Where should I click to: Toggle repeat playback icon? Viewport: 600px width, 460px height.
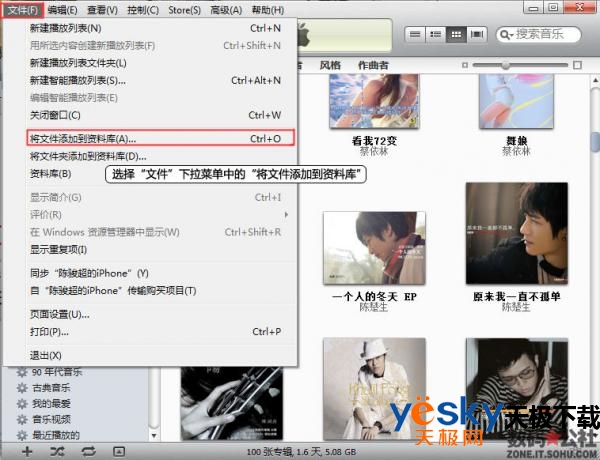[x=88, y=452]
